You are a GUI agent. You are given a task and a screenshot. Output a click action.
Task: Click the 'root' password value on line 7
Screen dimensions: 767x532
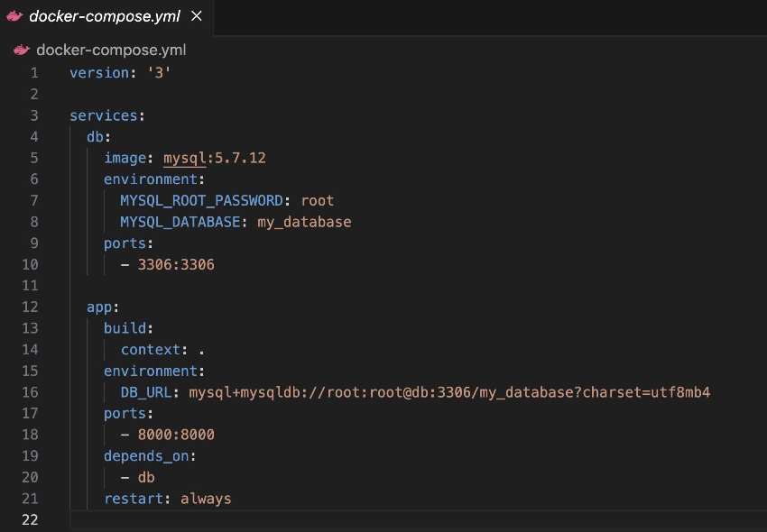(x=318, y=200)
